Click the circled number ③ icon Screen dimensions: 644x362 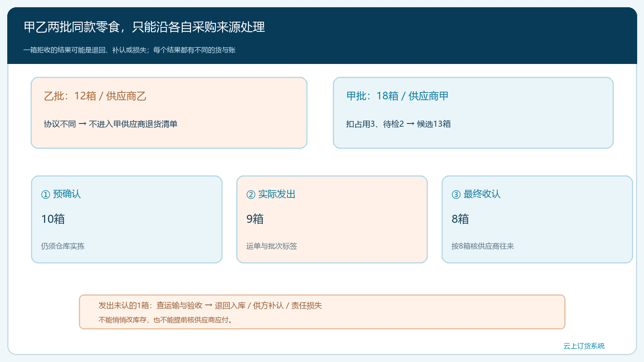tap(456, 195)
